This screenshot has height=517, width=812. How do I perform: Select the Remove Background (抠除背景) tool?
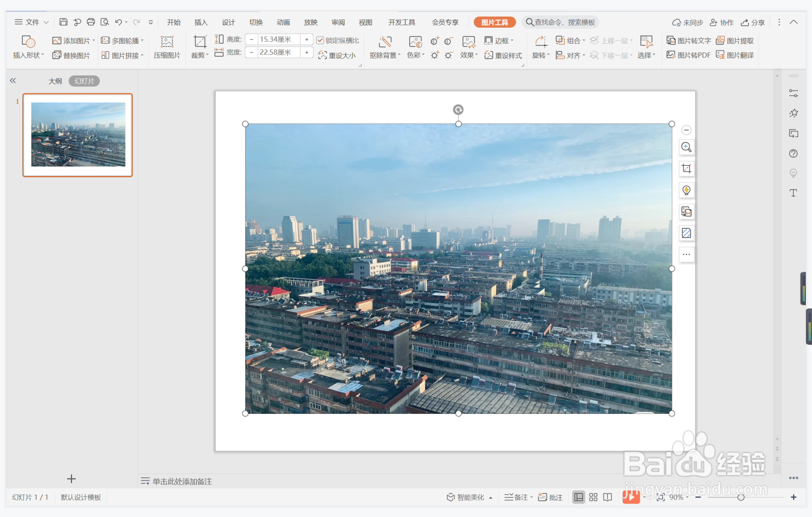385,42
